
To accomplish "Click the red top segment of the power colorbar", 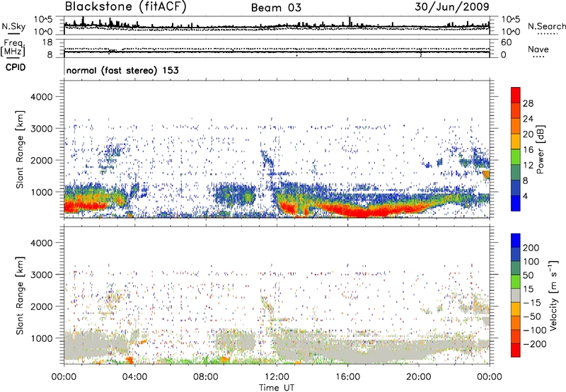I will (x=516, y=95).
